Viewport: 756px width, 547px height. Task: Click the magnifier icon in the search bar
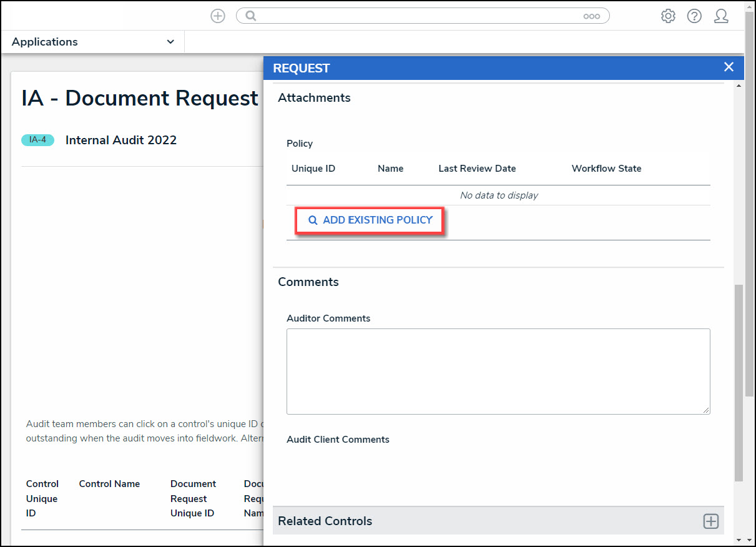(x=250, y=16)
